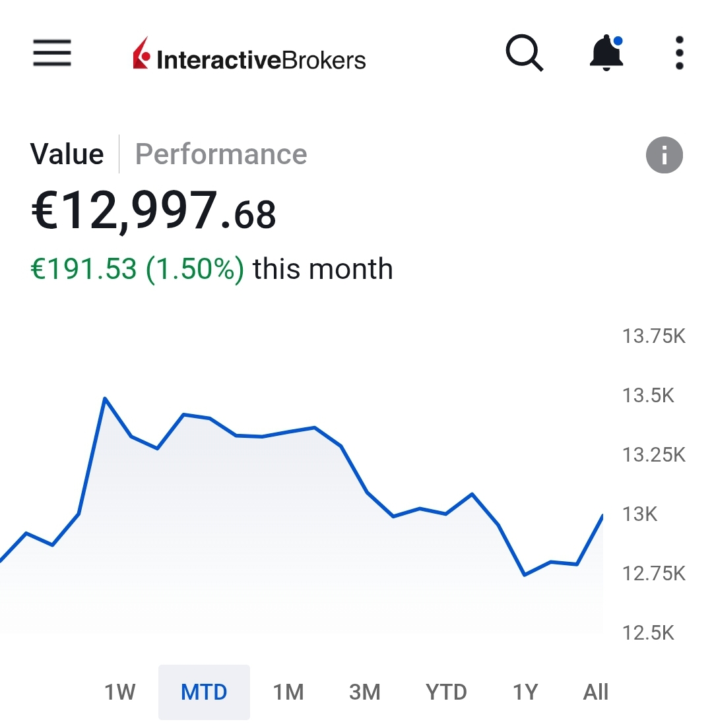Open the three-dot overflow menu

pyautogui.click(x=679, y=53)
